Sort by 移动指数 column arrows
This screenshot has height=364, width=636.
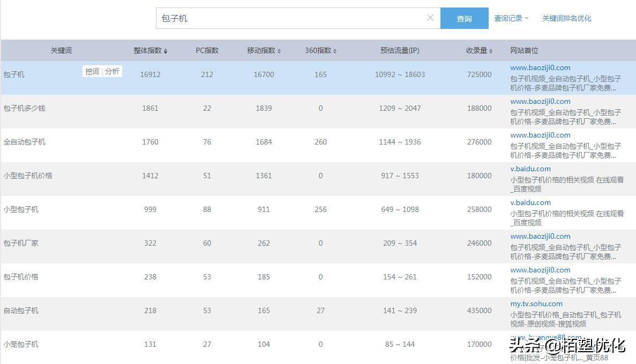279,51
